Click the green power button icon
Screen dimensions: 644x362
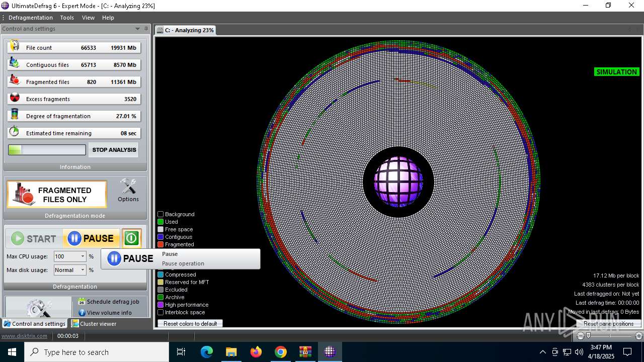click(131, 238)
